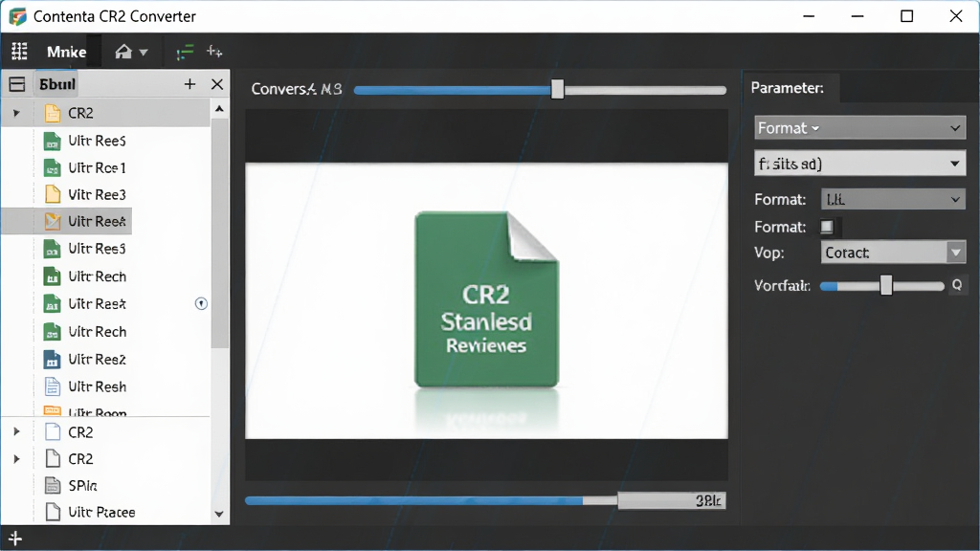Image resolution: width=980 pixels, height=551 pixels.
Task: Select the top CR2 folder row
Action: (x=106, y=113)
